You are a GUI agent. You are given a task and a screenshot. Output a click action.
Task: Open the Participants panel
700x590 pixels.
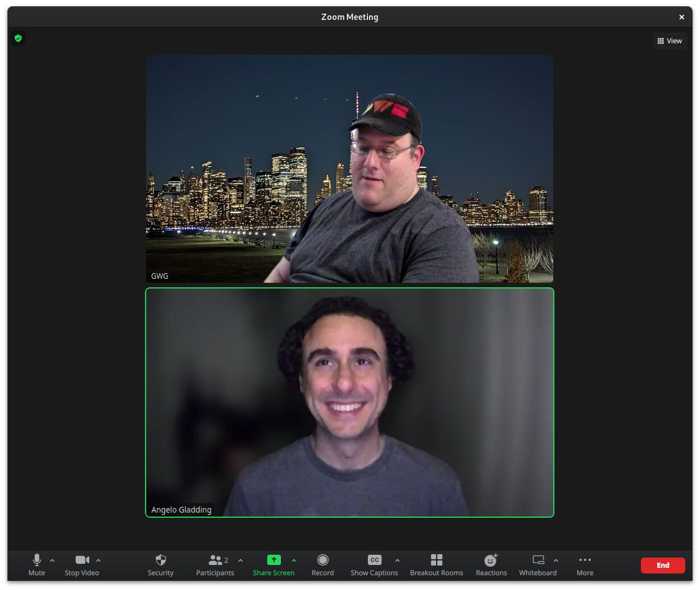215,565
